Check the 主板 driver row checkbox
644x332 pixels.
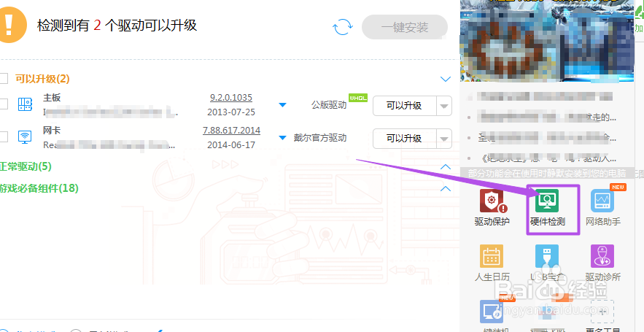tap(4, 104)
